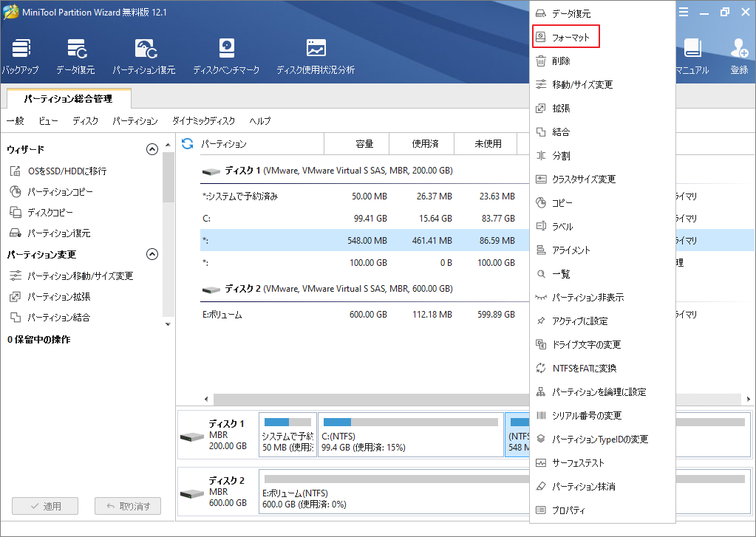
Task: Open the hamburger menu near window controls
Action: coord(684,11)
